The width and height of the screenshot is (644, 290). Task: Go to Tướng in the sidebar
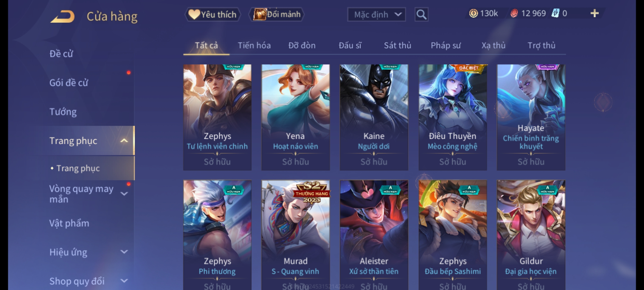click(x=63, y=112)
